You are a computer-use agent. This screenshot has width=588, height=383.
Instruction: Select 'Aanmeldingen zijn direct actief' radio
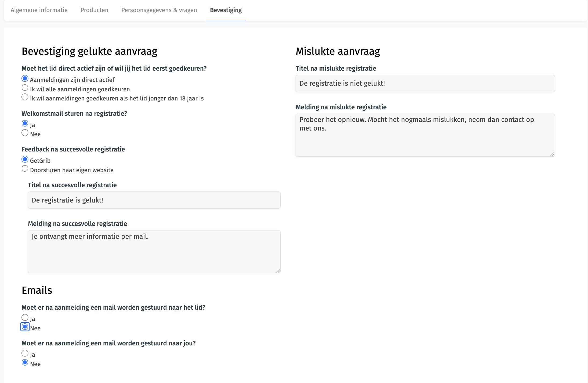tap(25, 79)
